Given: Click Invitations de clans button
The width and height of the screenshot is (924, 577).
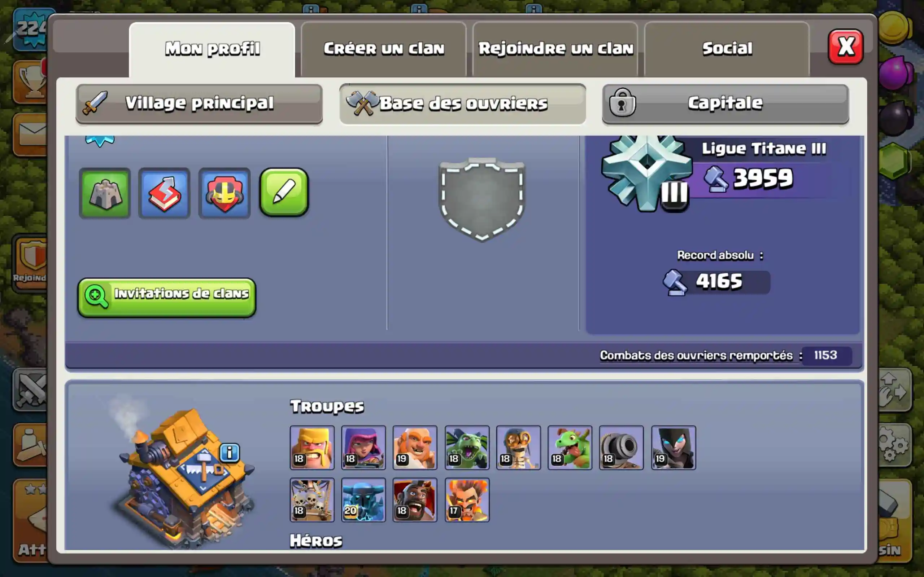Looking at the screenshot, I should click(167, 297).
